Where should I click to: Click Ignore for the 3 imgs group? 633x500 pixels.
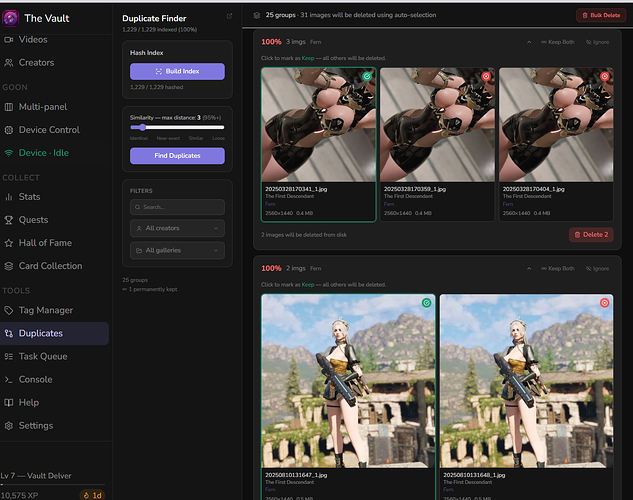click(x=597, y=42)
